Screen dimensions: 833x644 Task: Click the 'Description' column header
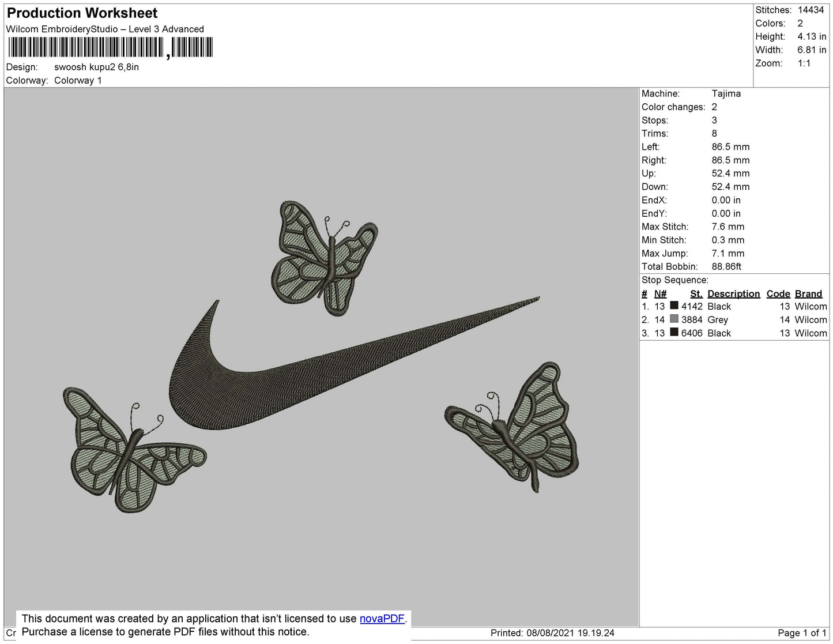pos(734,293)
